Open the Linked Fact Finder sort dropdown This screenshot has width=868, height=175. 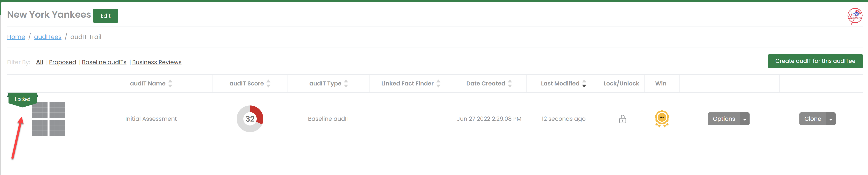pos(438,83)
